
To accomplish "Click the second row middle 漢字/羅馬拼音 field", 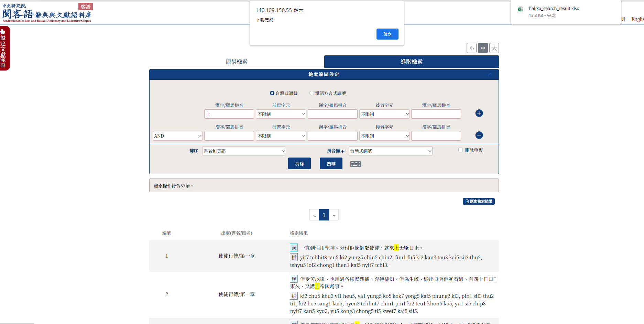I will point(332,136).
